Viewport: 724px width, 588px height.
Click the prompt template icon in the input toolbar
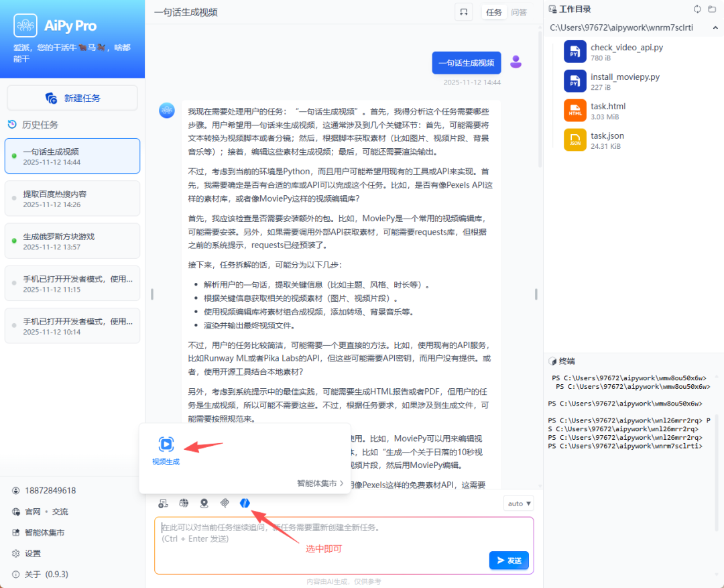tap(163, 503)
